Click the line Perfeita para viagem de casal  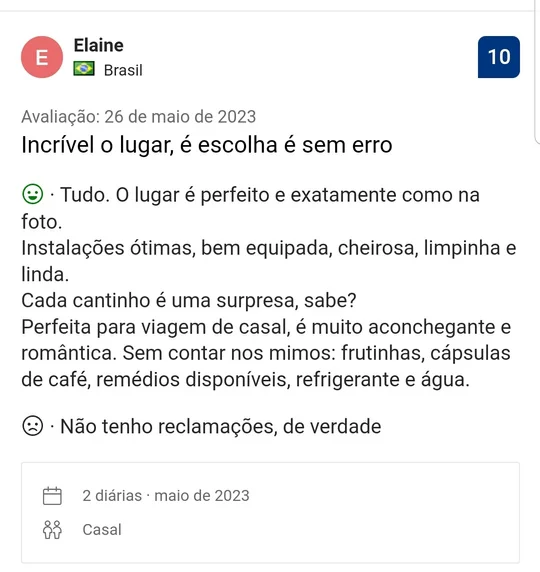pos(266,327)
